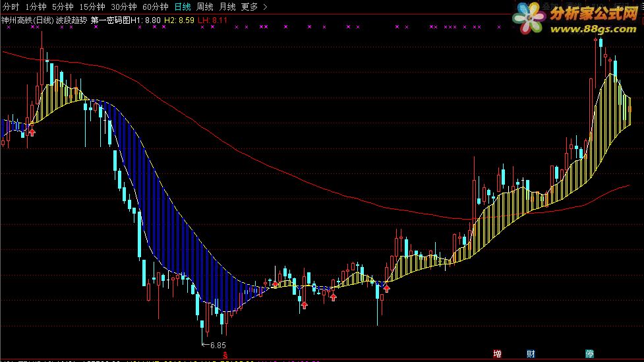Click the 神州高铁(日线) stock title

(28, 20)
